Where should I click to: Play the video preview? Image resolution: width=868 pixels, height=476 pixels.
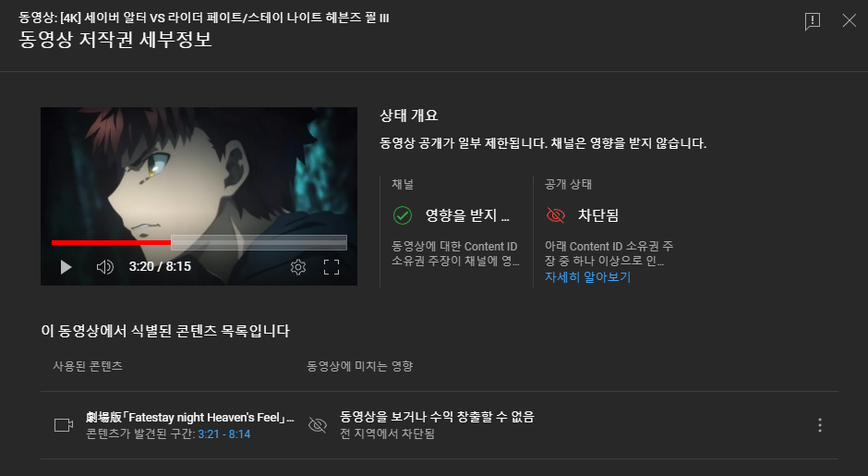[66, 267]
